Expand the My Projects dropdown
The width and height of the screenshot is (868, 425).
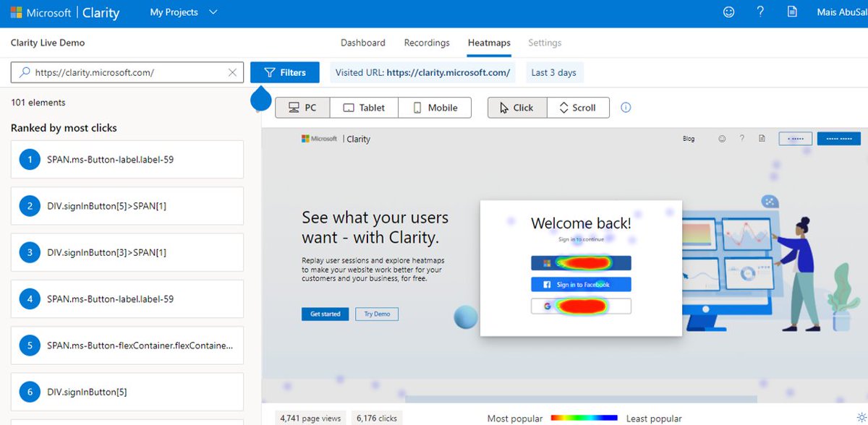pyautogui.click(x=183, y=12)
